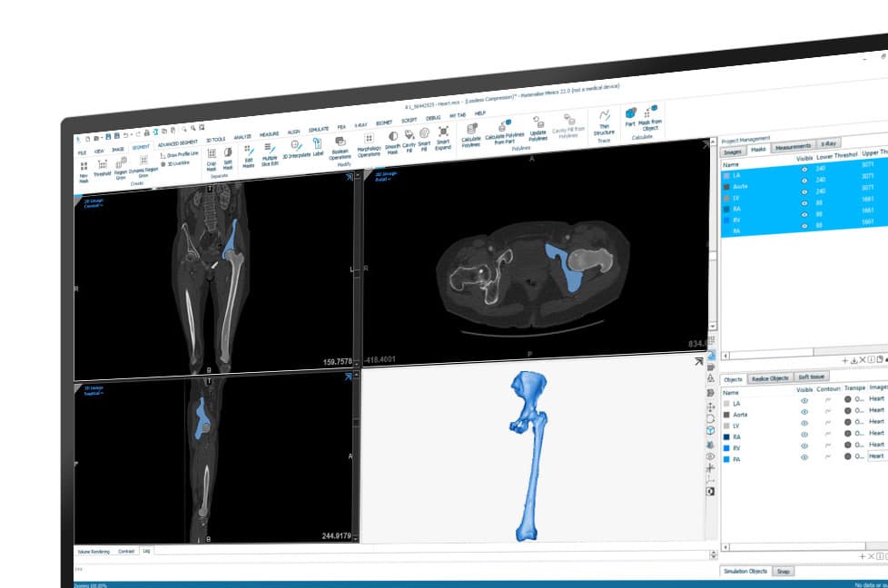Create a mask with the New Mask tool
Image resolution: width=888 pixels, height=588 pixels.
pyautogui.click(x=84, y=171)
